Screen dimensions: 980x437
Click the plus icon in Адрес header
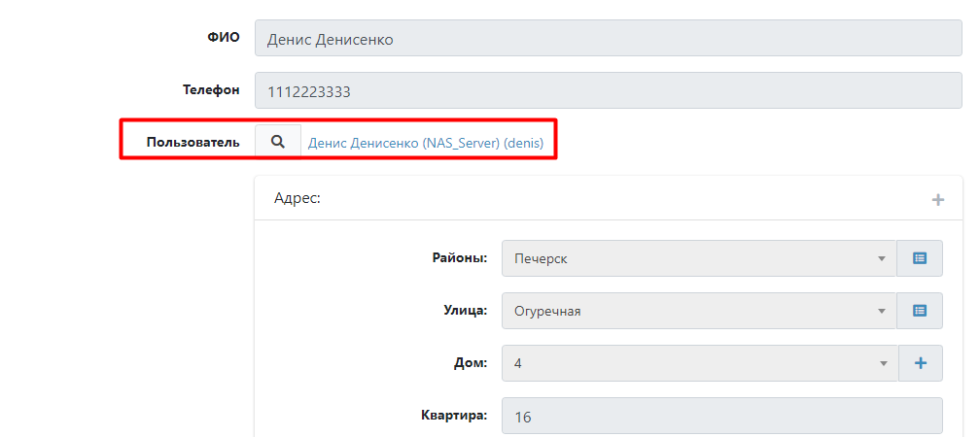point(937,199)
